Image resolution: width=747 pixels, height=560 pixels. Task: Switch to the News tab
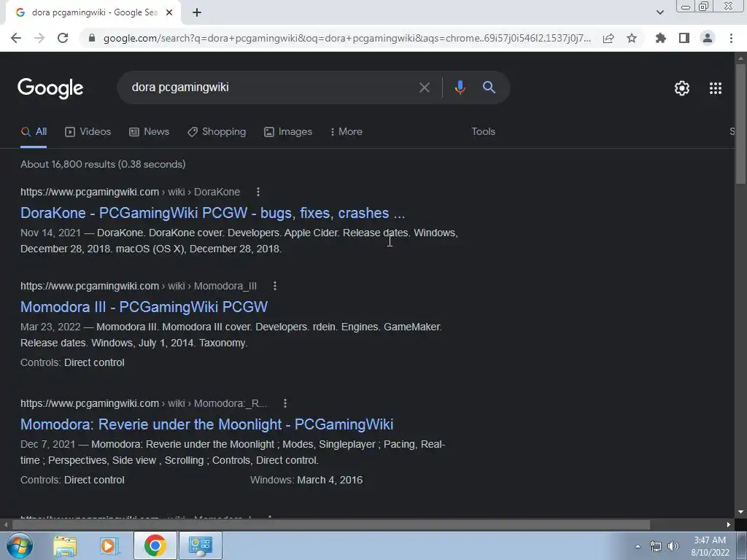149,132
